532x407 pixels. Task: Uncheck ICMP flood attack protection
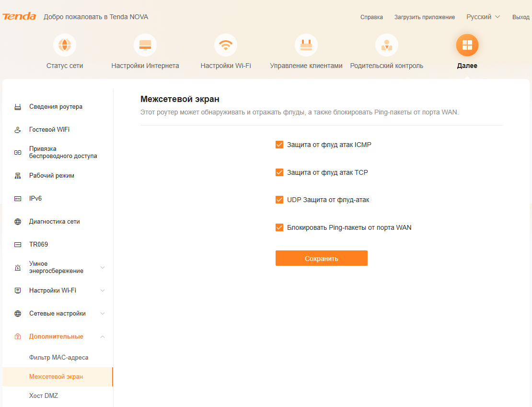point(279,145)
